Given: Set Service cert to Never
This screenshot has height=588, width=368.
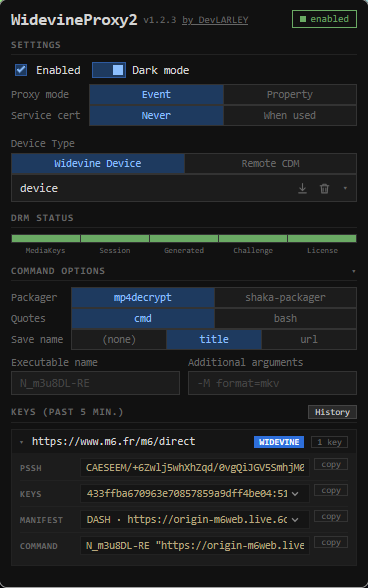Looking at the screenshot, I should point(156,116).
